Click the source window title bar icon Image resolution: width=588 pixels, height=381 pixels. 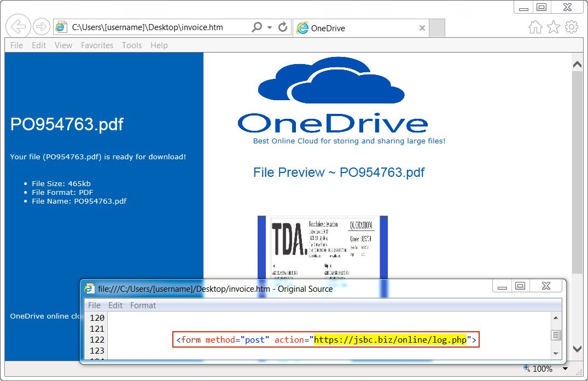(x=89, y=288)
